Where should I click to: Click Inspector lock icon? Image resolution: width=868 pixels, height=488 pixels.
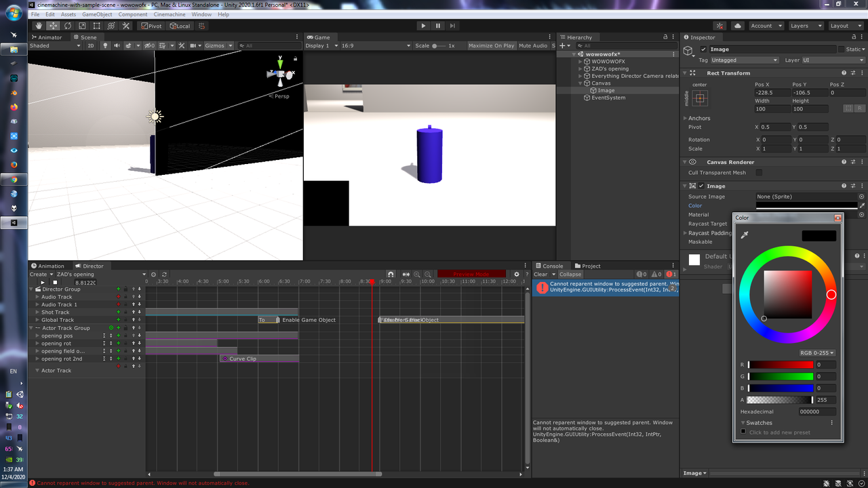tap(852, 37)
